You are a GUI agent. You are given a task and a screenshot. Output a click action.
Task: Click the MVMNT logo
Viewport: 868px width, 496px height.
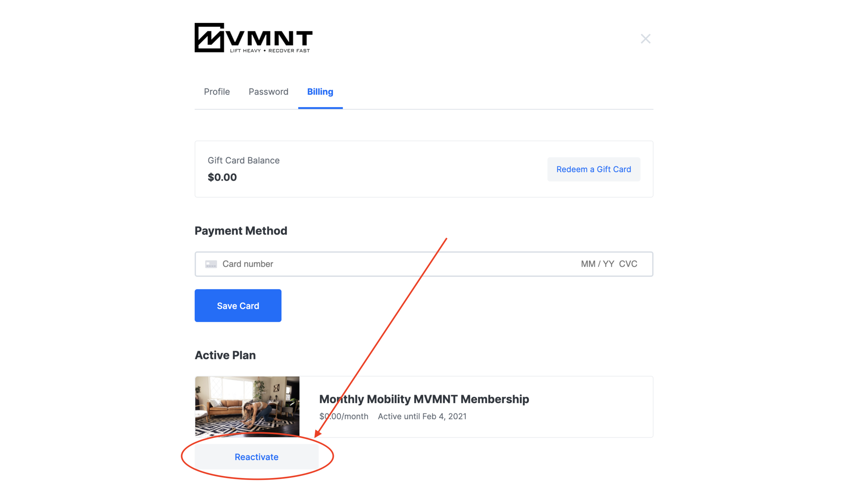pyautogui.click(x=253, y=38)
